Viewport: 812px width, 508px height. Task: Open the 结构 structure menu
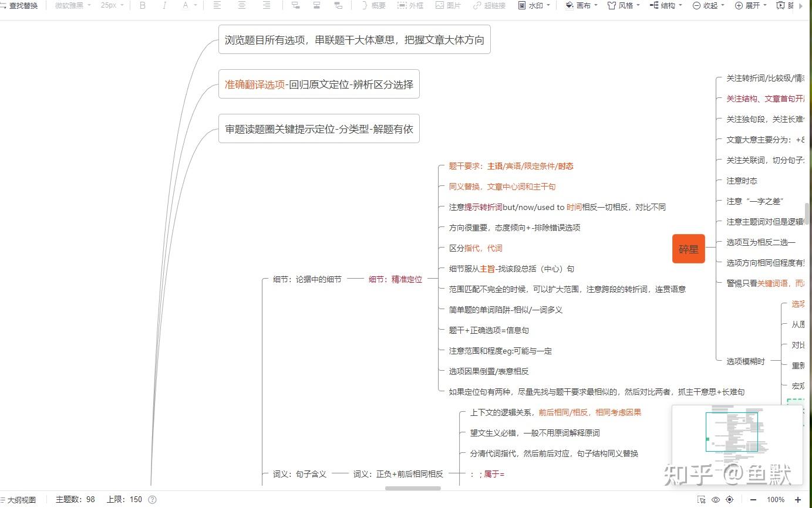point(666,5)
